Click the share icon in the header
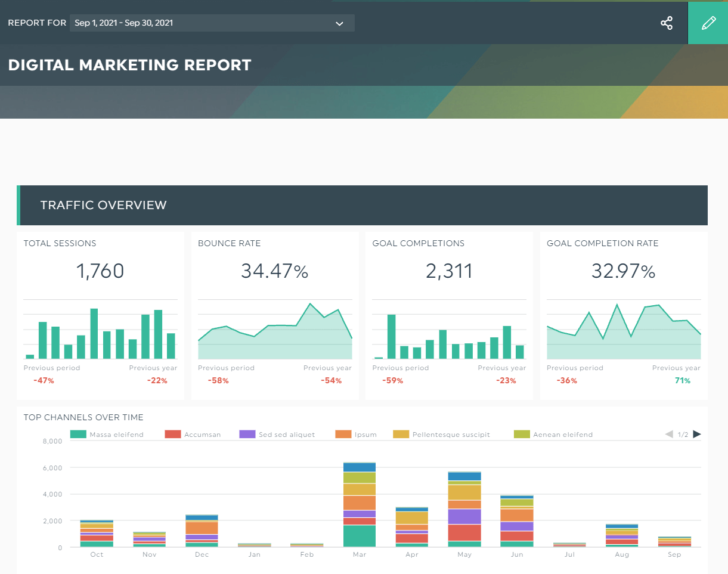This screenshot has height=574, width=728. [x=666, y=23]
